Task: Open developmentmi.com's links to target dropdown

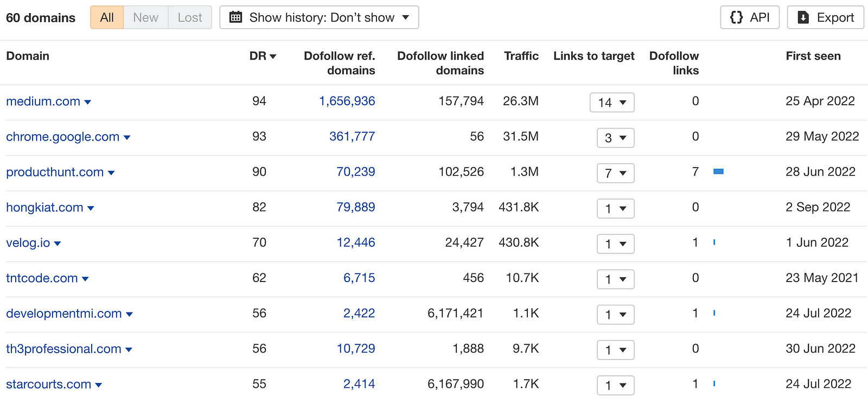Action: pyautogui.click(x=616, y=314)
